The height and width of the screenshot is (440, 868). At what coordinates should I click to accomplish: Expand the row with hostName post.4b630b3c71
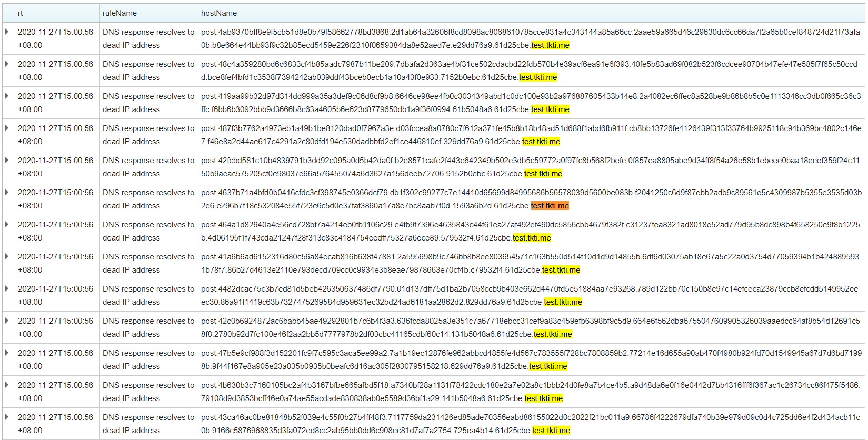point(7,385)
